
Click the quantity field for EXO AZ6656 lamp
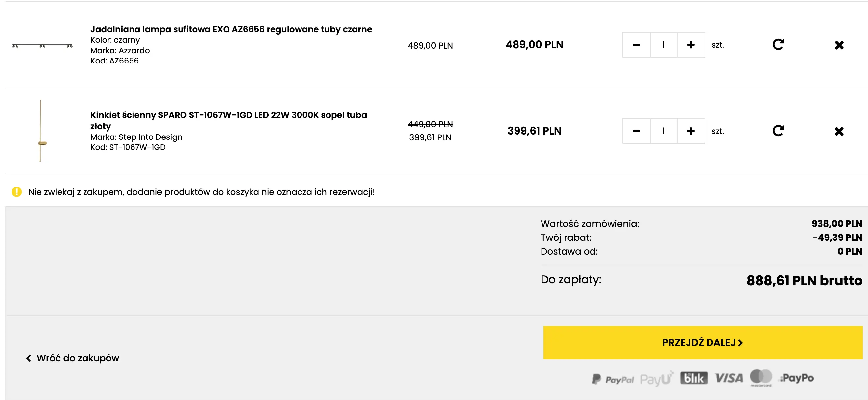(663, 45)
